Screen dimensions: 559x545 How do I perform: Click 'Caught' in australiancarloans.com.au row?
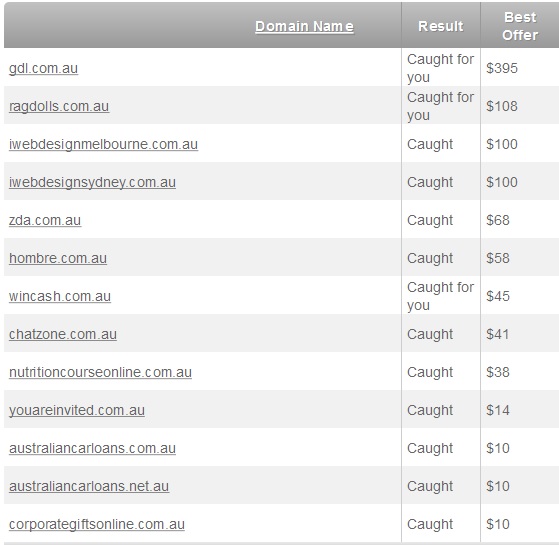430,448
